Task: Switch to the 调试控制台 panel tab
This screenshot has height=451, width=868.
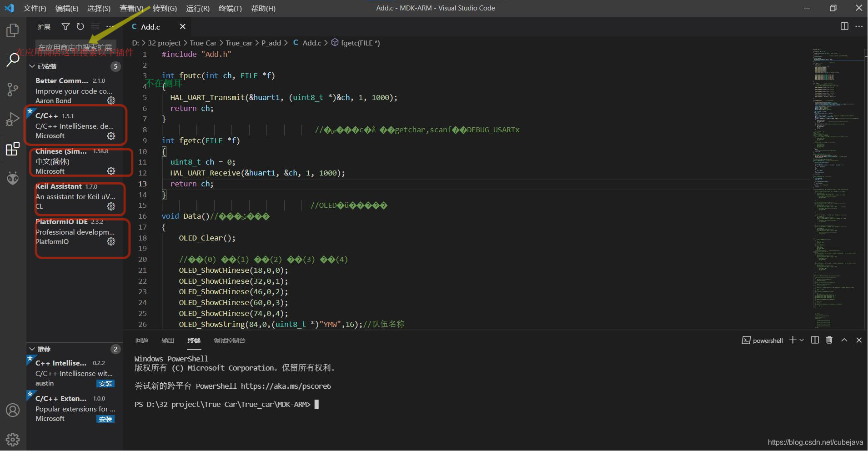Action: tap(230, 341)
